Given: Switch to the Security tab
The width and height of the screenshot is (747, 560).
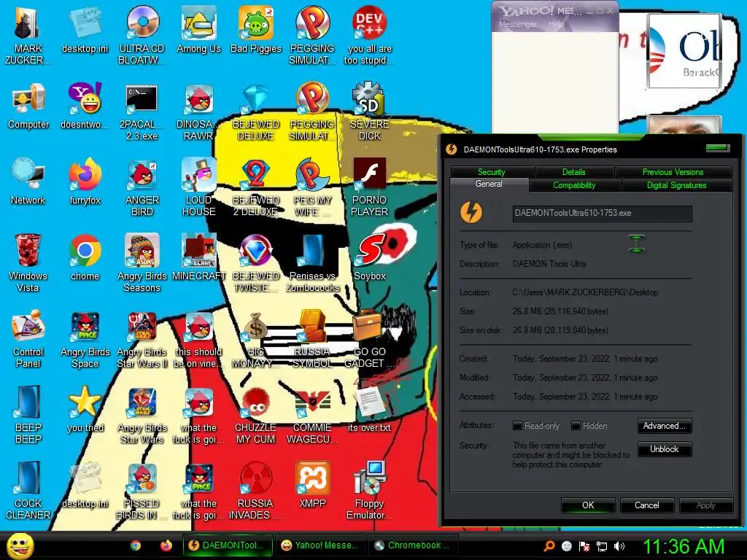Looking at the screenshot, I should [x=492, y=172].
